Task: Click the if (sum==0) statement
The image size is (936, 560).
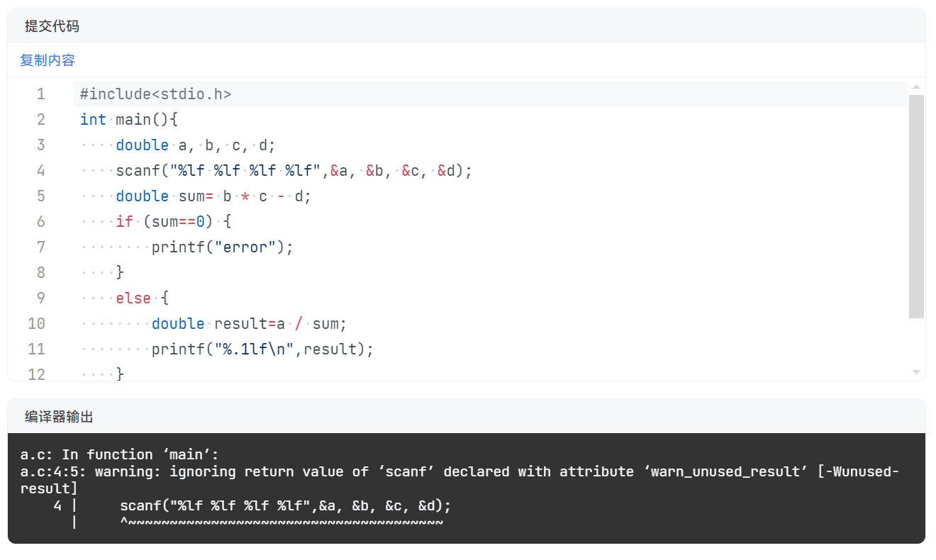Action: 173,222
